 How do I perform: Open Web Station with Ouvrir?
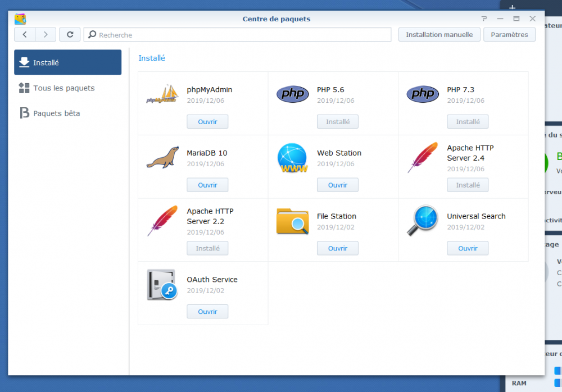pyautogui.click(x=338, y=185)
